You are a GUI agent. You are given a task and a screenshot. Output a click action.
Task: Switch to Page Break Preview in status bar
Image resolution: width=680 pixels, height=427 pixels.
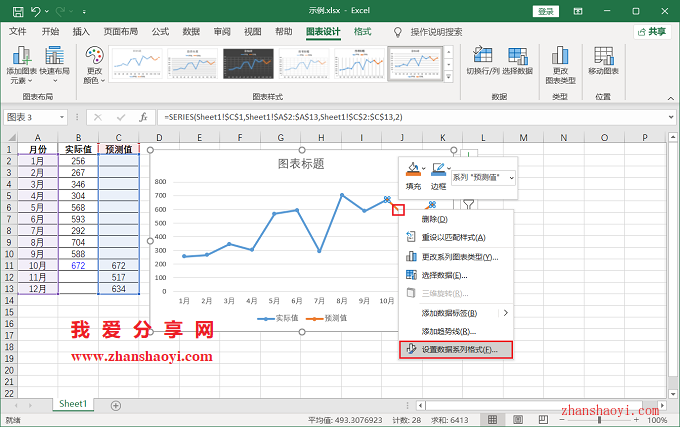point(543,420)
